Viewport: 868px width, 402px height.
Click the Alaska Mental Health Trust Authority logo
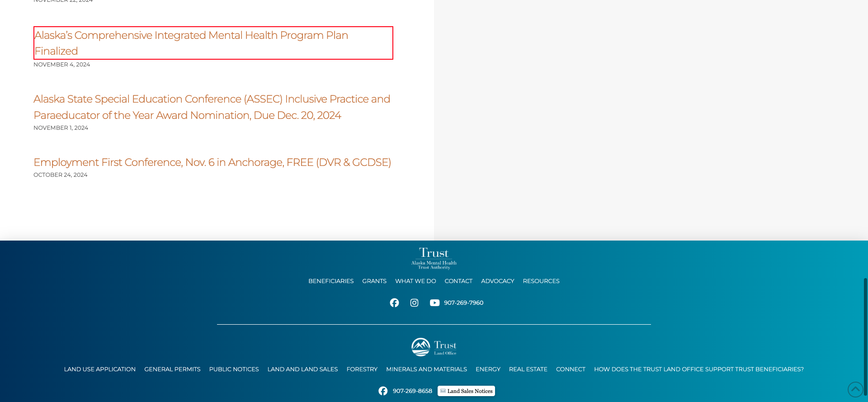tap(434, 259)
